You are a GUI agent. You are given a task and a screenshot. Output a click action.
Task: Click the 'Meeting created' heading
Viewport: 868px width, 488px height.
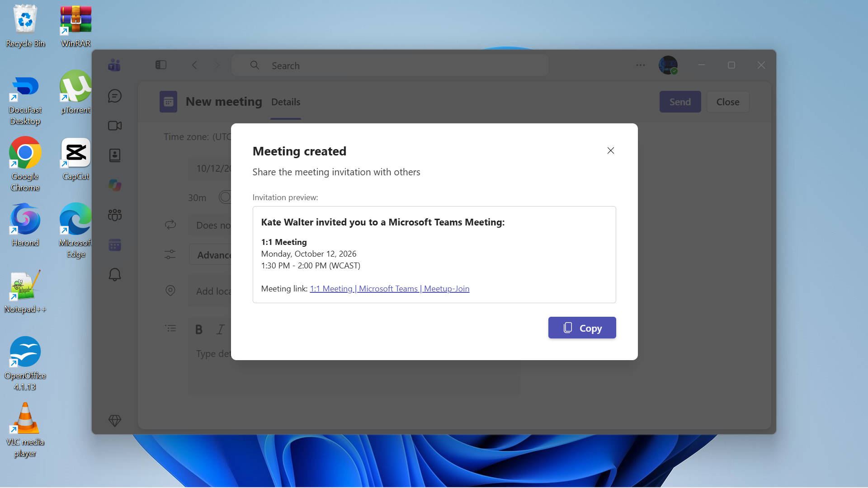299,151
